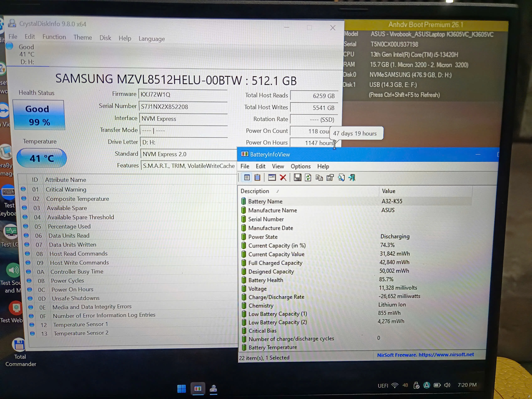
Task: Click the 41 °C temperature button
Action: pyautogui.click(x=41, y=158)
